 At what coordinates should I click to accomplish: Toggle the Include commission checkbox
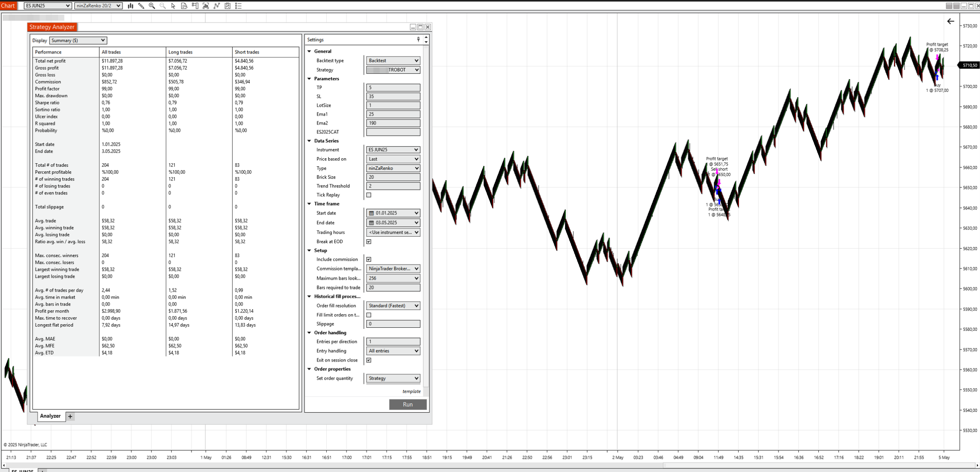[369, 259]
